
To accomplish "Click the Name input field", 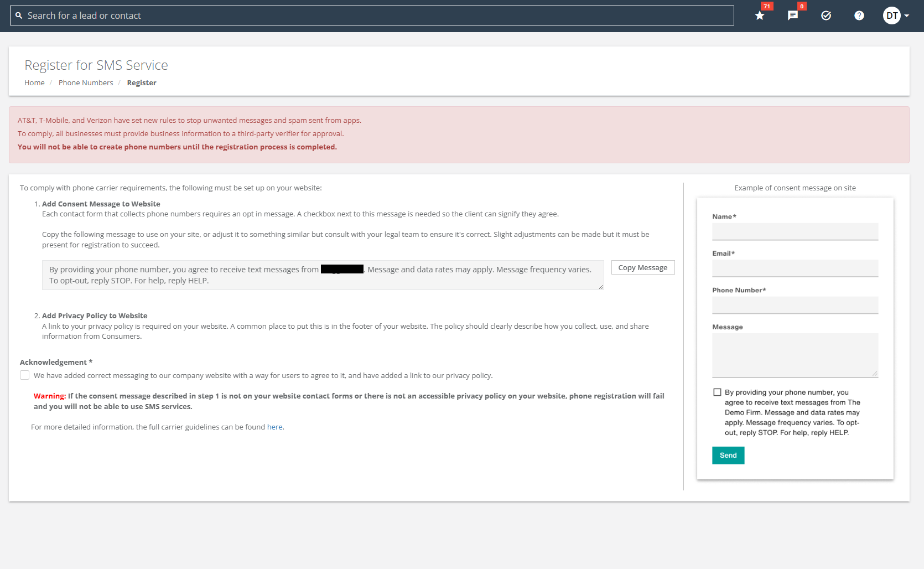I will click(795, 231).
